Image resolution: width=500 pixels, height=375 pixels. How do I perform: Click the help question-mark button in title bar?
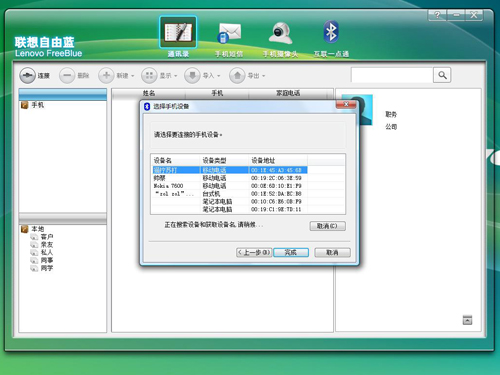437,15
